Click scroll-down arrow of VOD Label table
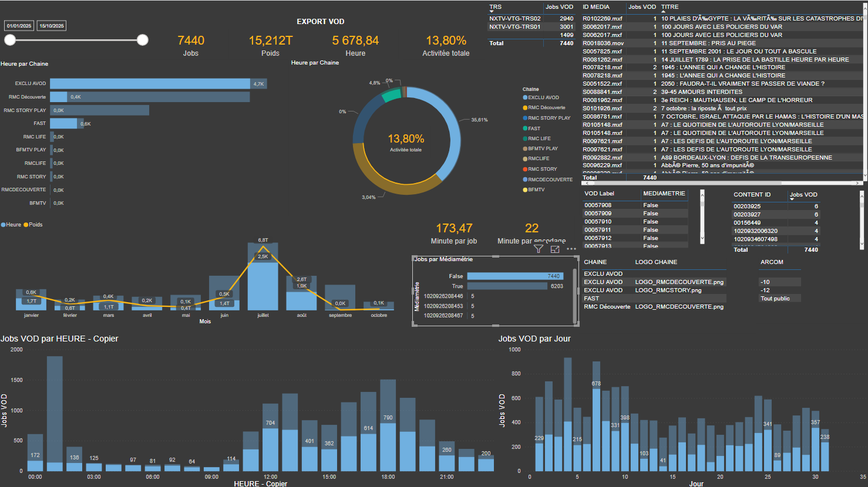Screen dimensions: 868x487 coord(702,239)
